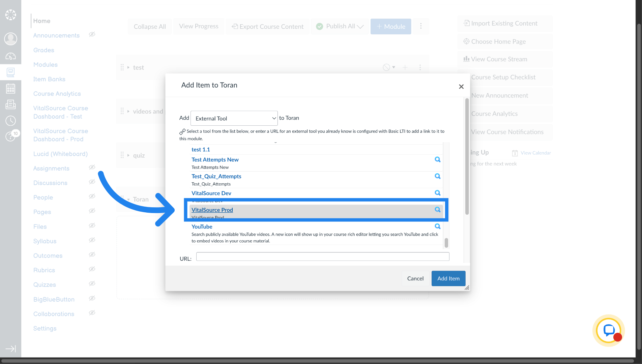Screen dimensions: 642x364
Task: Open the History clock icon
Action: pos(10,121)
